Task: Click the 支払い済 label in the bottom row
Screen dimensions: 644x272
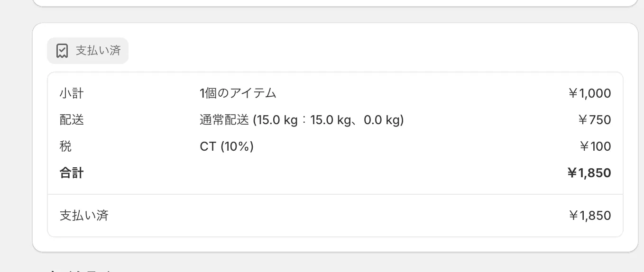Action: tap(84, 216)
